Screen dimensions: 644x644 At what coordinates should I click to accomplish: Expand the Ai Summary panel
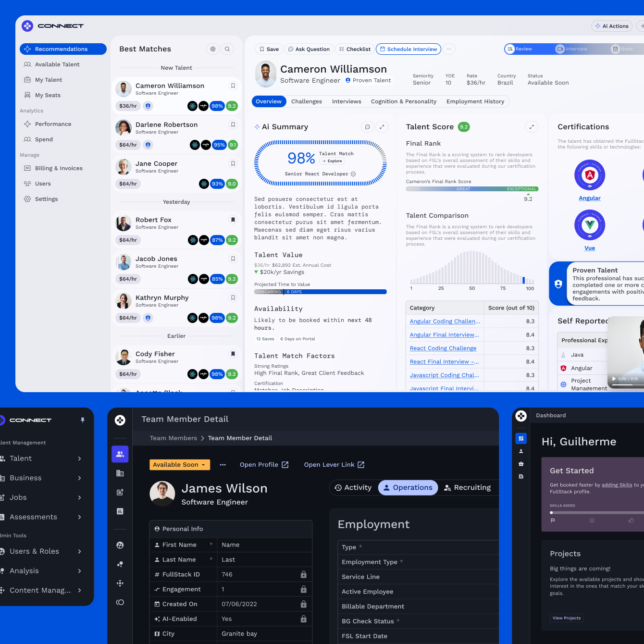[x=382, y=127]
